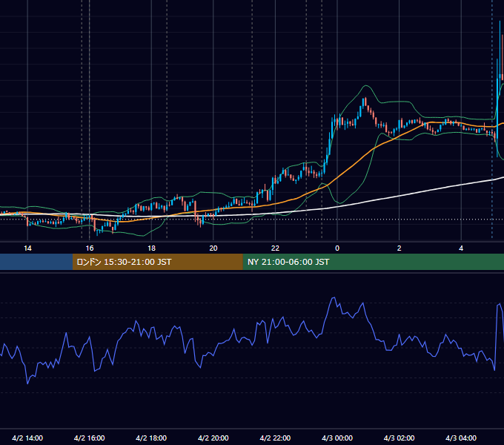
Task: Click the 16 hour axis label
Action: [90, 248]
